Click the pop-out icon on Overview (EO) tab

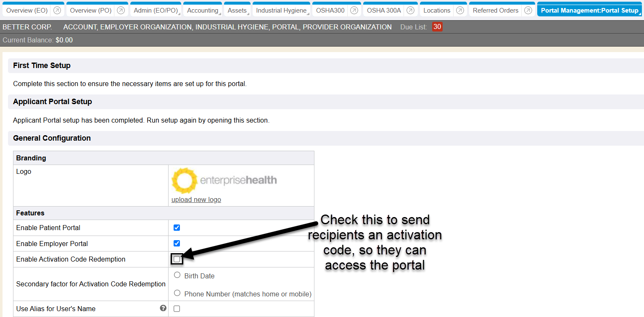tap(57, 10)
